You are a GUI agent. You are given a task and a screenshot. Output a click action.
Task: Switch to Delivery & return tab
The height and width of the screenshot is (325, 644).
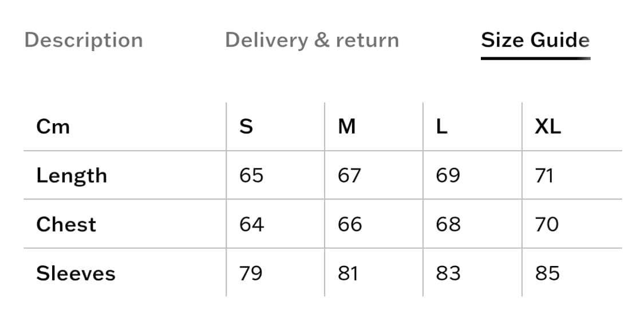[x=312, y=41]
